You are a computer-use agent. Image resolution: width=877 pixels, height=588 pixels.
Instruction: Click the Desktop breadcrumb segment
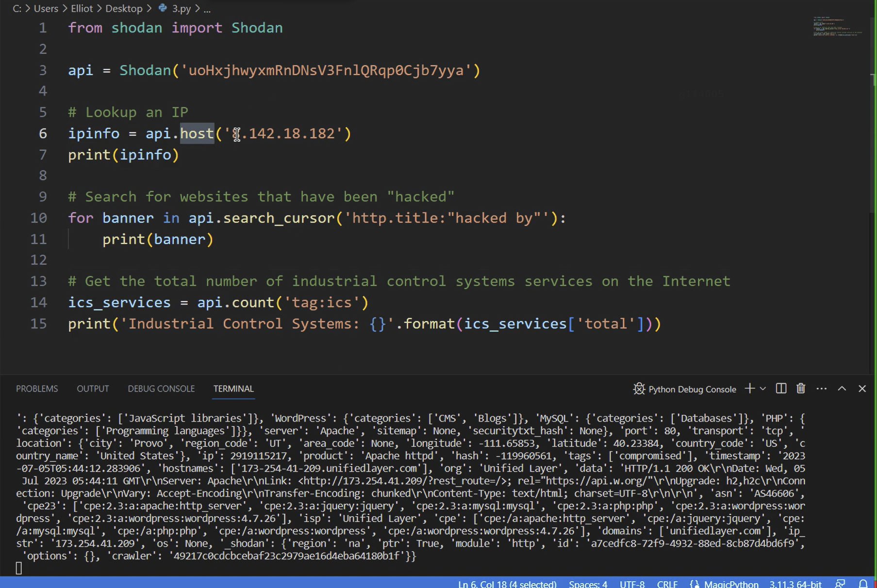coord(124,8)
